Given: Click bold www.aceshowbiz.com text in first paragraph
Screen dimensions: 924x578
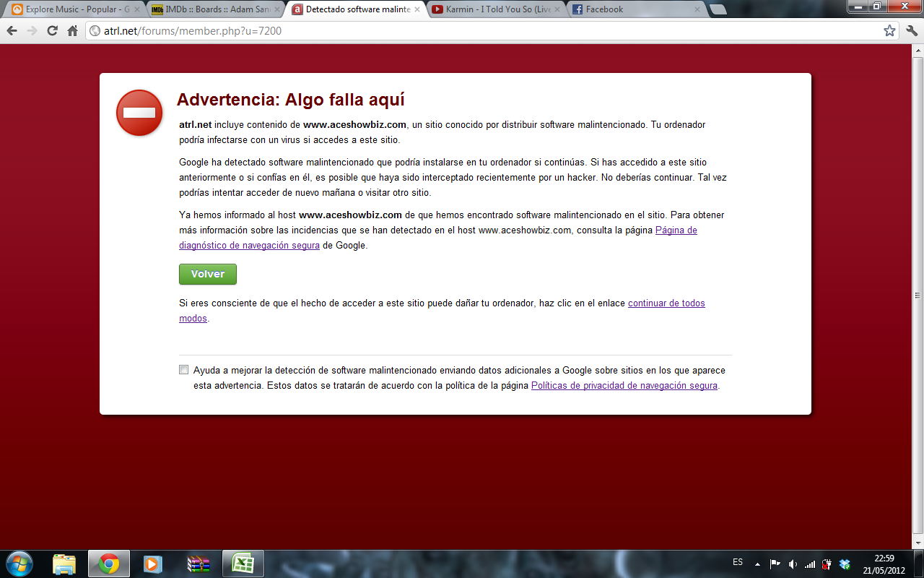Looking at the screenshot, I should click(354, 124).
